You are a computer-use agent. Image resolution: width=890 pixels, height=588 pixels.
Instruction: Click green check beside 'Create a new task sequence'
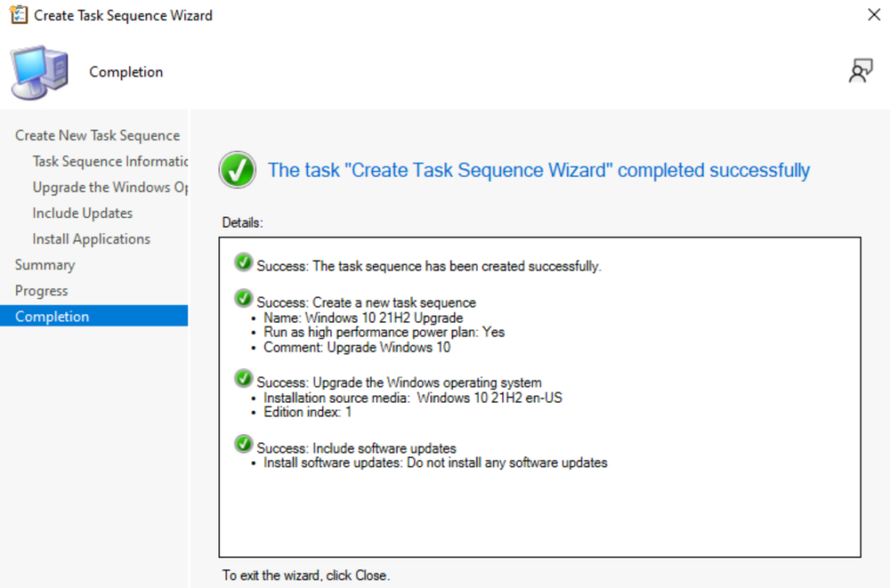(x=243, y=298)
